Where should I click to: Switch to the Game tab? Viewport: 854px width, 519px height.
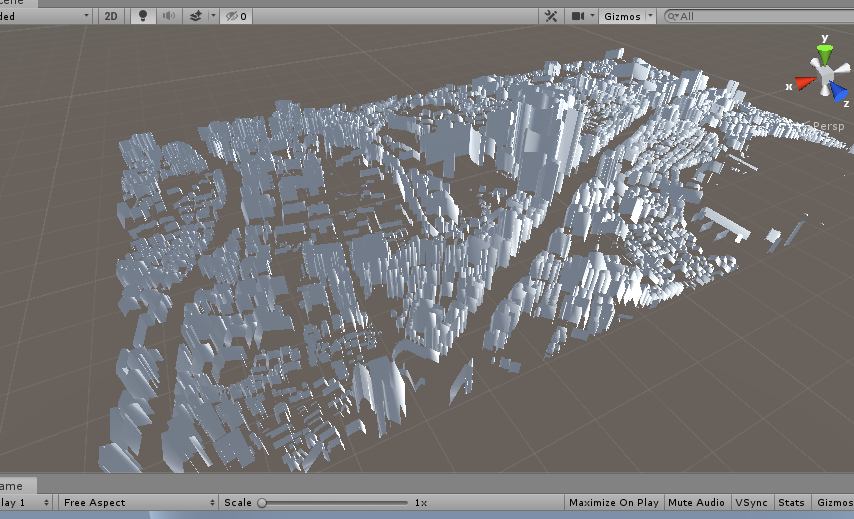[x=17, y=486]
